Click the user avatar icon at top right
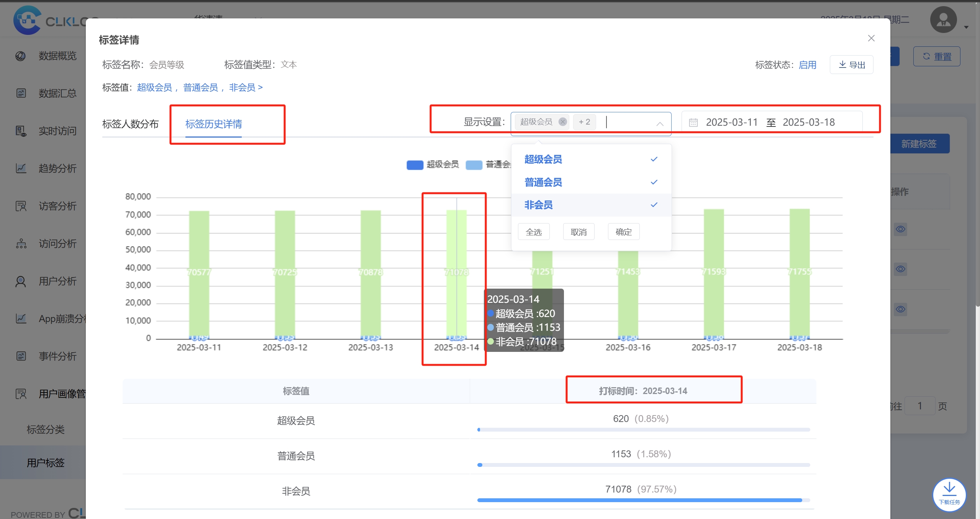The image size is (980, 519). coord(943,20)
